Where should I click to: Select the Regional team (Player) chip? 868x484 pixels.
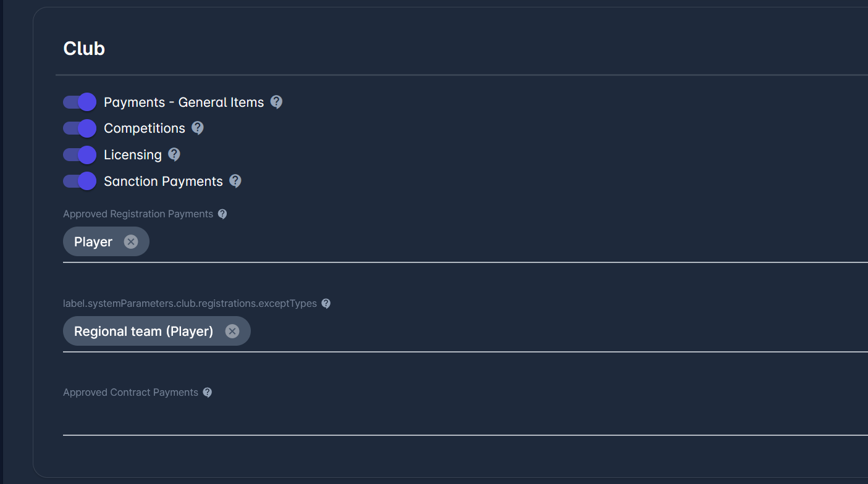coord(142,331)
